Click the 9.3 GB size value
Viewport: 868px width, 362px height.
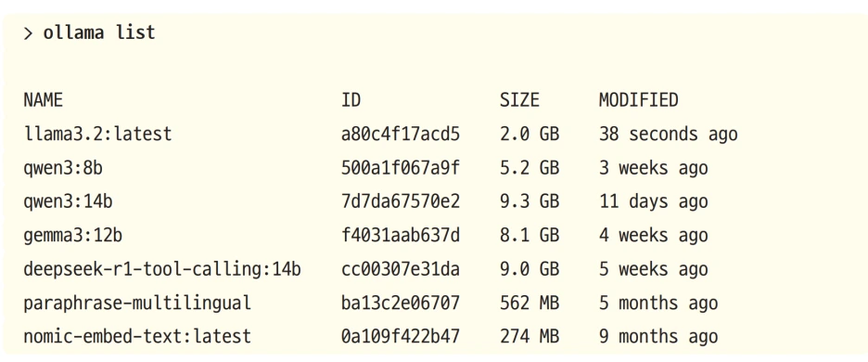(x=530, y=201)
